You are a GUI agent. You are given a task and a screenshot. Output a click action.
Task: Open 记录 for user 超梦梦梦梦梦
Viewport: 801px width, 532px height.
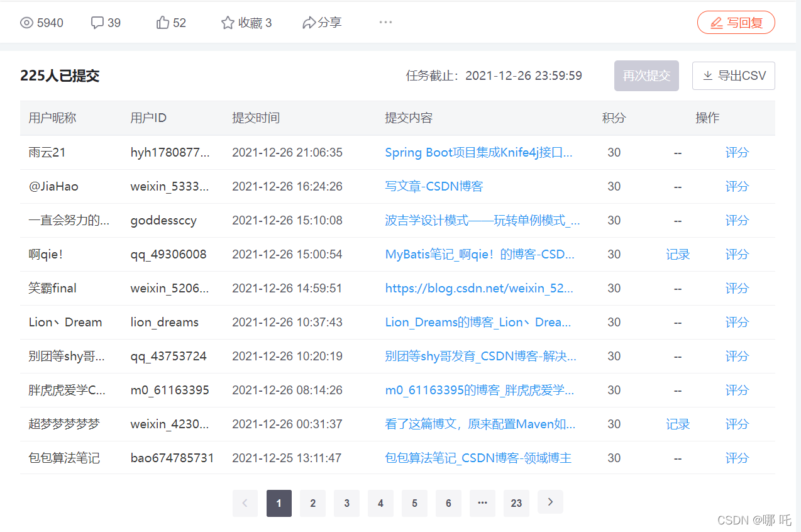click(x=678, y=424)
